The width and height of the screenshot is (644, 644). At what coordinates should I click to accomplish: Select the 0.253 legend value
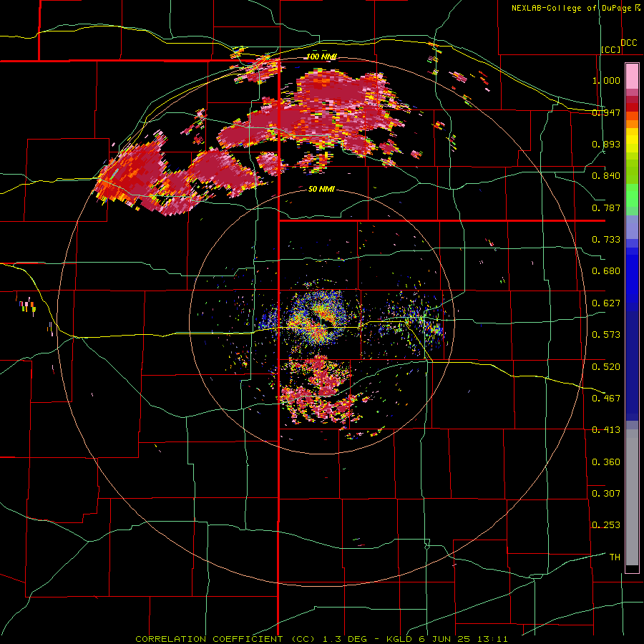606,525
